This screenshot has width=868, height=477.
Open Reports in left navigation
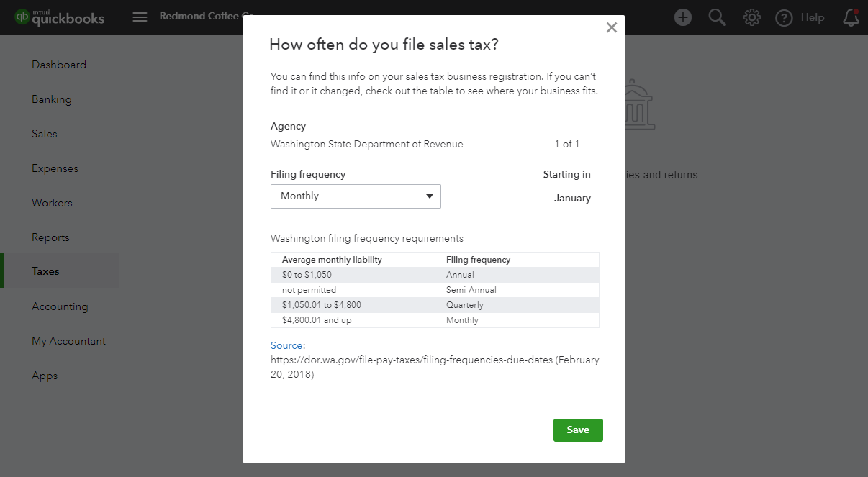coord(50,237)
